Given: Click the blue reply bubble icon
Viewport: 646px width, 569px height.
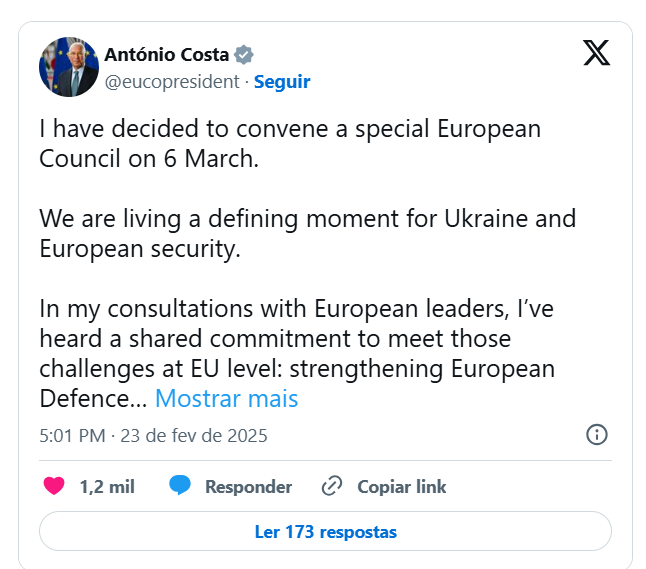Looking at the screenshot, I should pyautogui.click(x=180, y=487).
